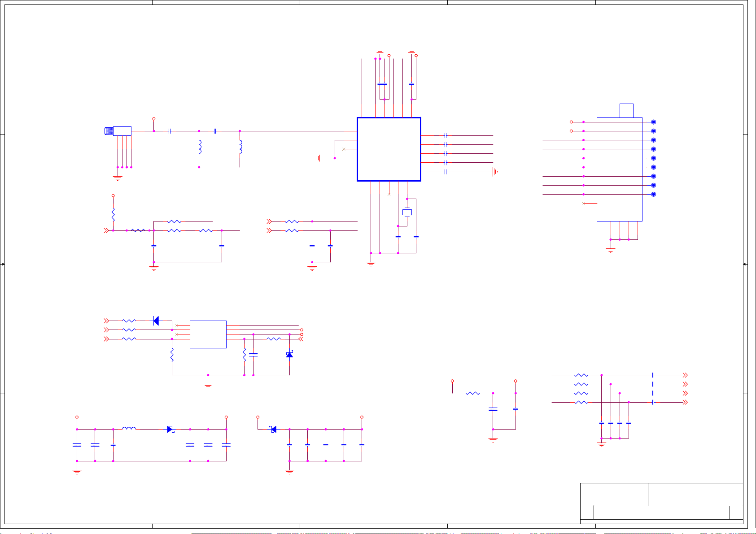Select the first vertical inductor coil in RF filter

[x=200, y=147]
